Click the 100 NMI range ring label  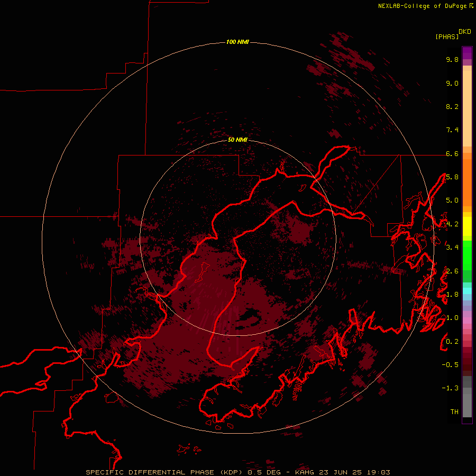coord(237,42)
